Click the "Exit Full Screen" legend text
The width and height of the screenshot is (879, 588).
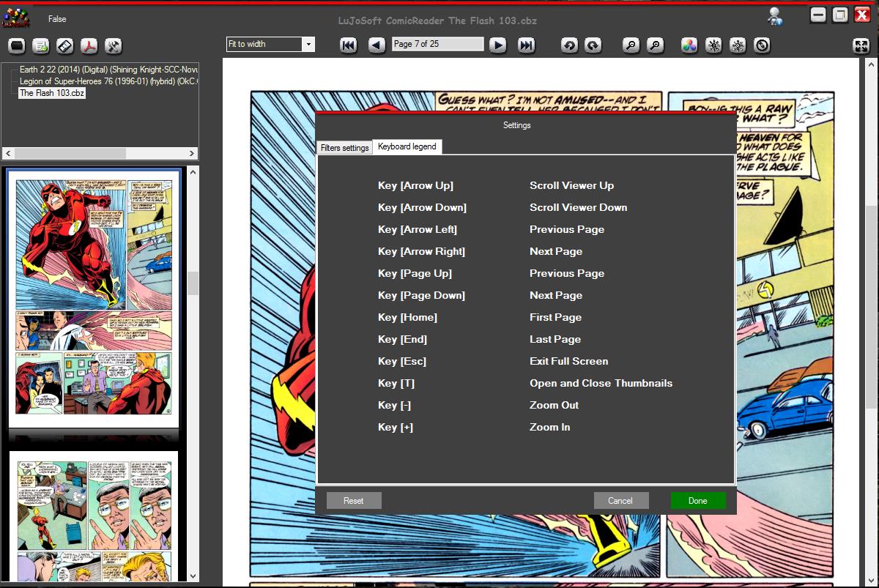coord(569,361)
